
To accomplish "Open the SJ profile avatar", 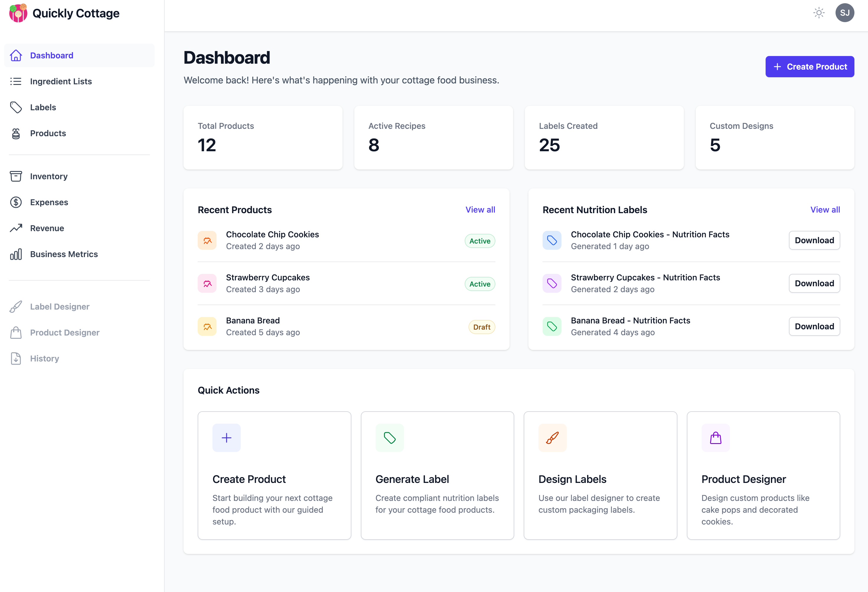I will (844, 13).
